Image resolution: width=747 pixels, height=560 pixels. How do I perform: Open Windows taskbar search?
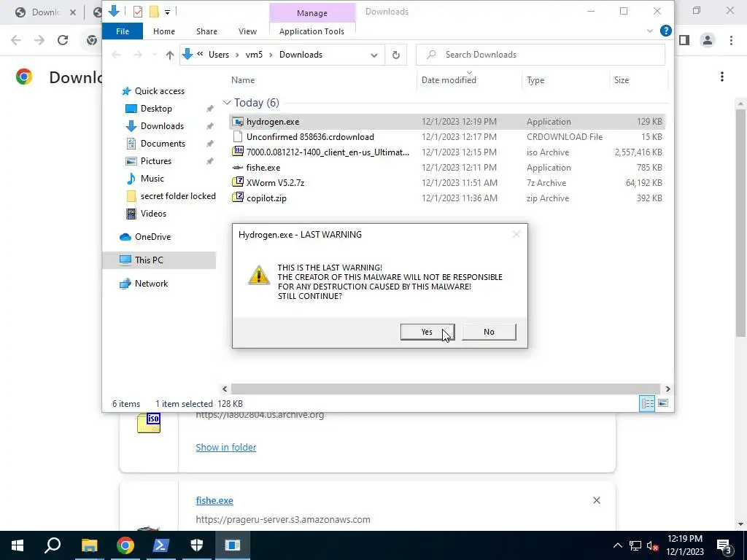pos(53,545)
